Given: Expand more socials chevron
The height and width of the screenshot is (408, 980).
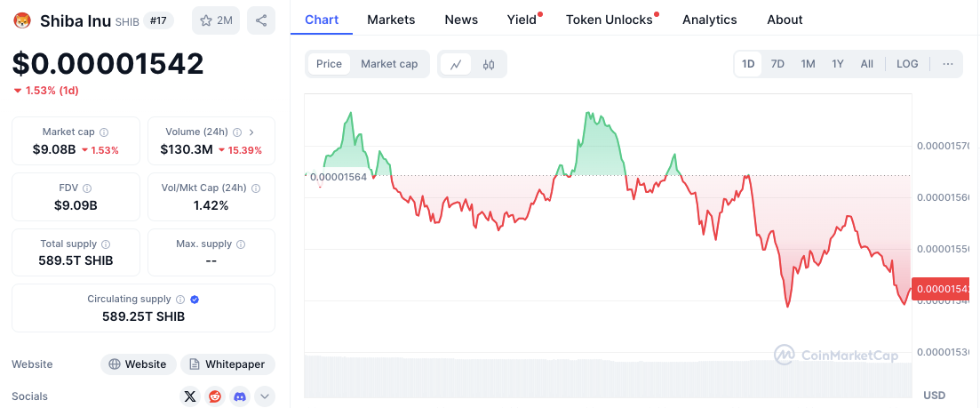Looking at the screenshot, I should tap(265, 396).
